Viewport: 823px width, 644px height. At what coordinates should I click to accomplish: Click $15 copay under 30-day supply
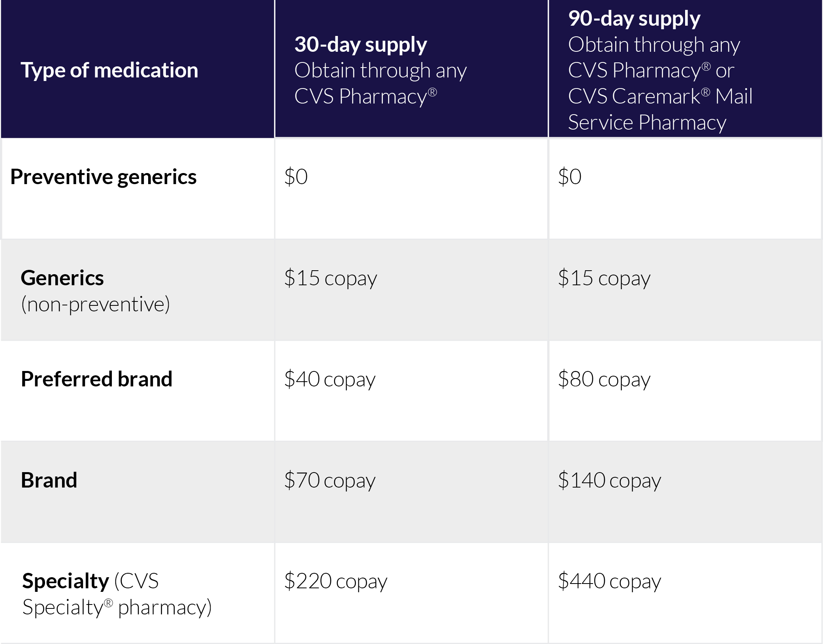pos(331,278)
